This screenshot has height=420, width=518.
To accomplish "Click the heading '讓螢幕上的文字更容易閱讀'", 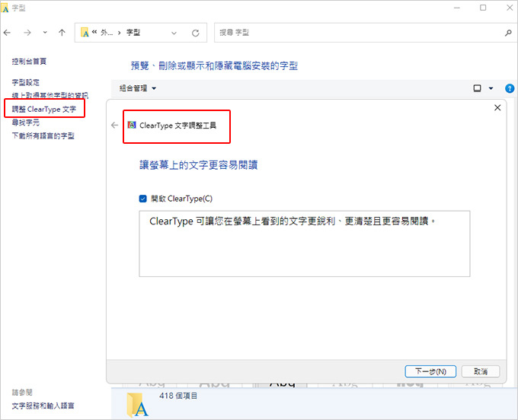I will pyautogui.click(x=198, y=164).
